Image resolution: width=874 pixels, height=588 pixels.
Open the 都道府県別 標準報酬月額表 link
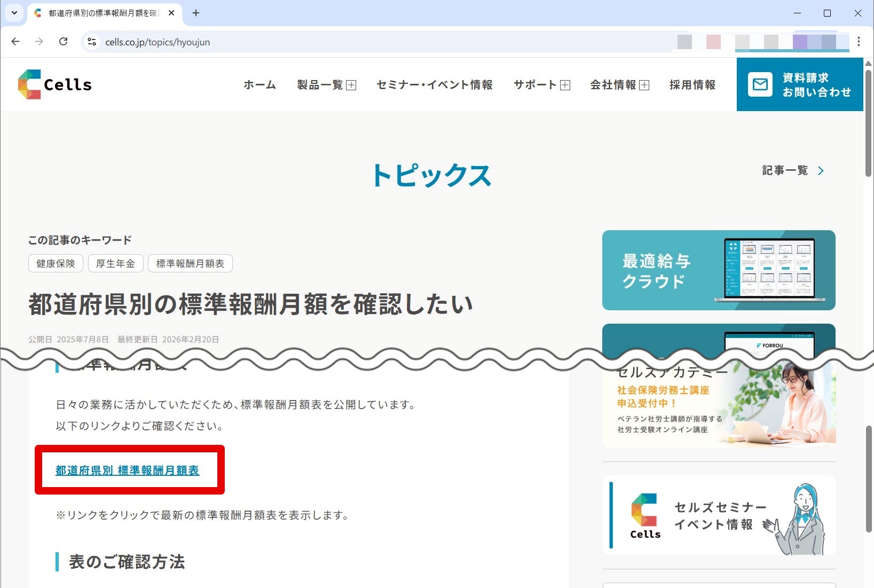(127, 471)
